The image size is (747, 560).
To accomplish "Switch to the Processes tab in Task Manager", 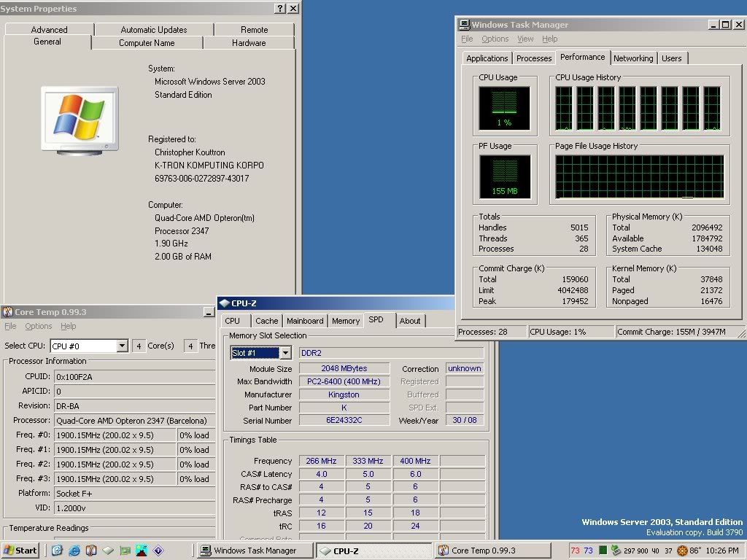I will pyautogui.click(x=534, y=58).
